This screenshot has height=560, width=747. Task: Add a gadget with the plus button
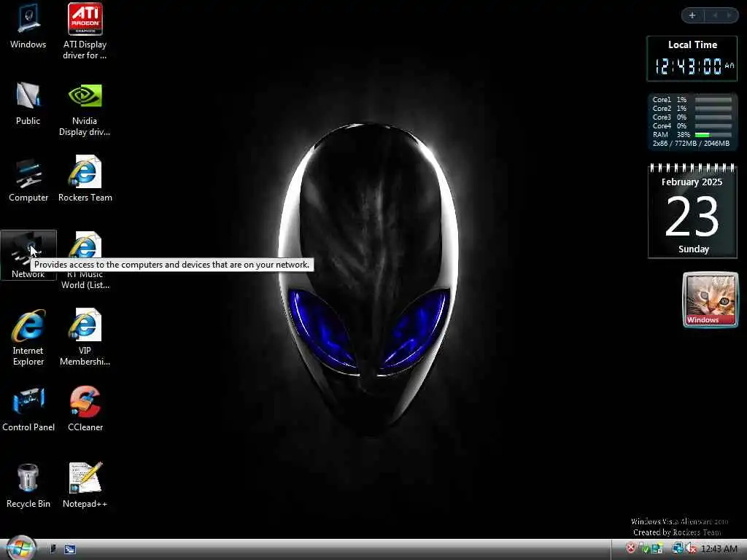692,15
